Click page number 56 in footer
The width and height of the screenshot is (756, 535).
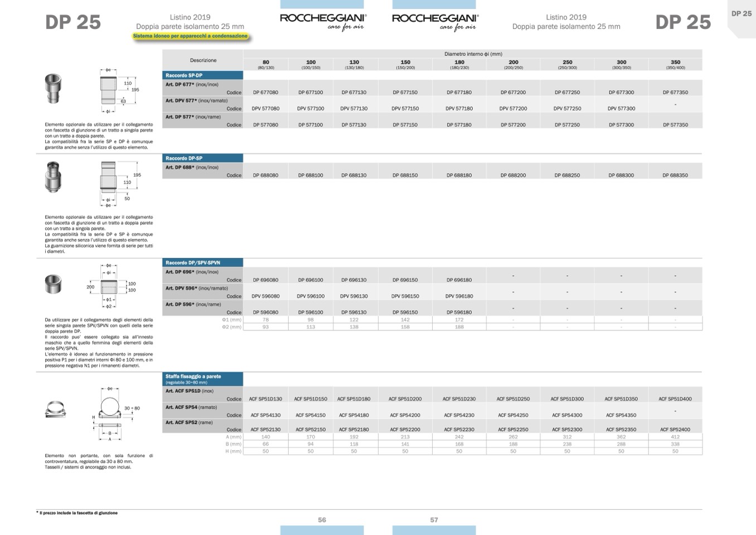click(x=322, y=520)
